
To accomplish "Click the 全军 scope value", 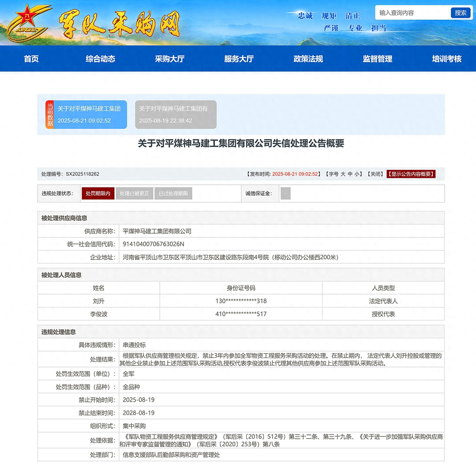I will click(129, 374).
